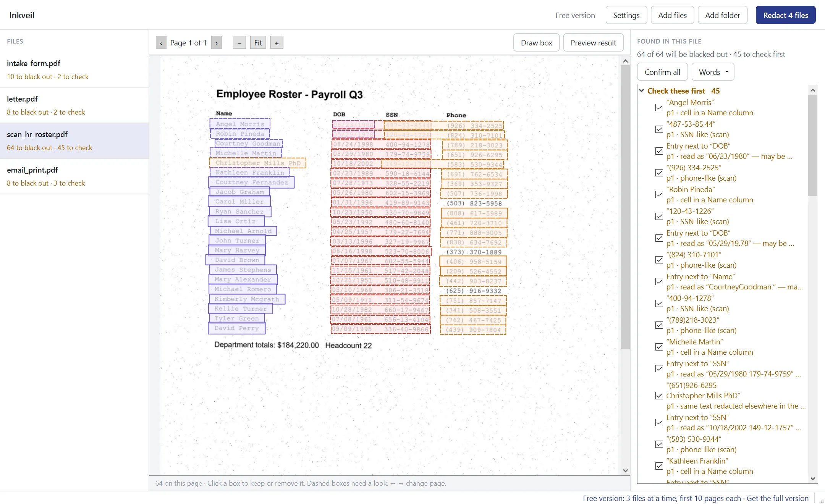Zoom in with plus button
This screenshot has height=504, width=825.
point(277,43)
